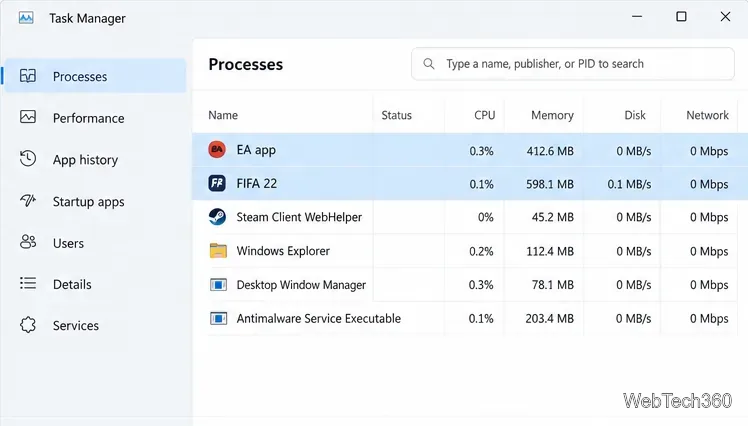Click the FIFA 22 game icon
Viewport: 748px width, 426px height.
217,183
